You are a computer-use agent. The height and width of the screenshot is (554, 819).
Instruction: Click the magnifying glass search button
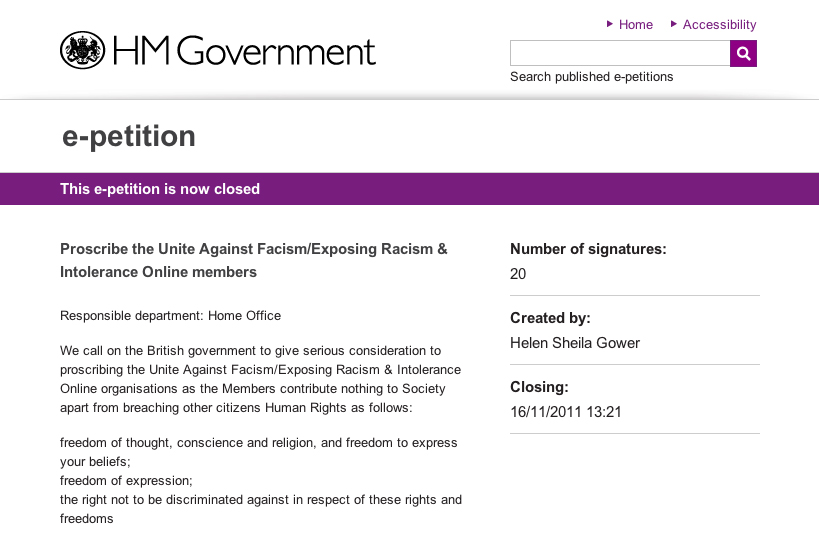pyautogui.click(x=743, y=53)
